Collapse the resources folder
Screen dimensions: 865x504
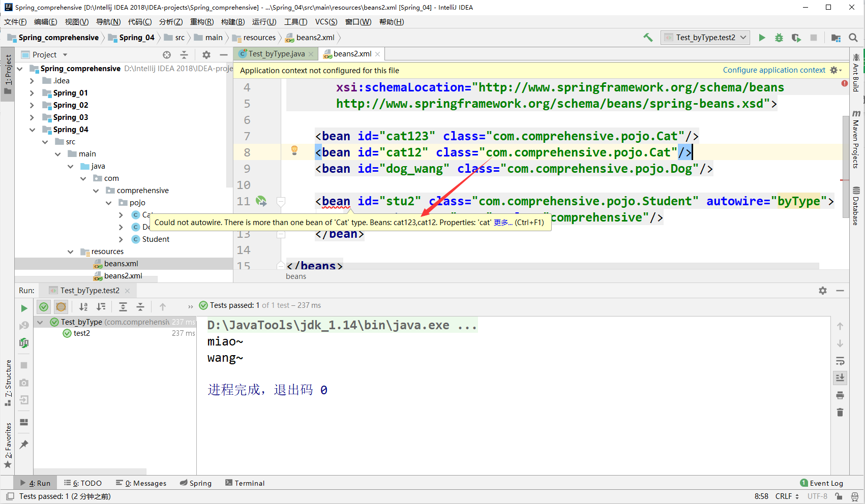point(70,251)
